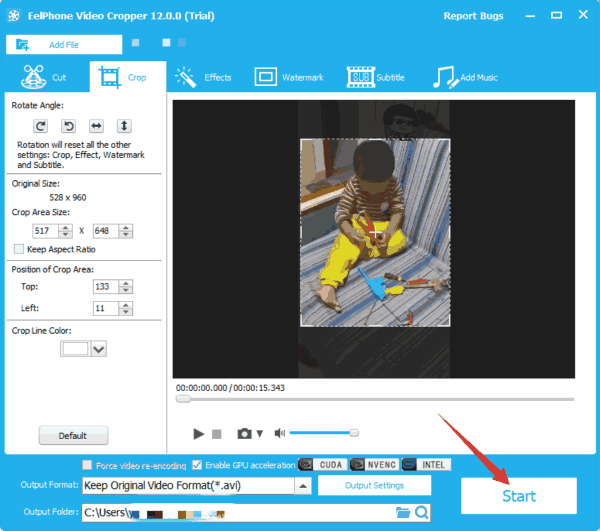The image size is (600, 531).
Task: Mute audio via speaker icon
Action: [280, 433]
